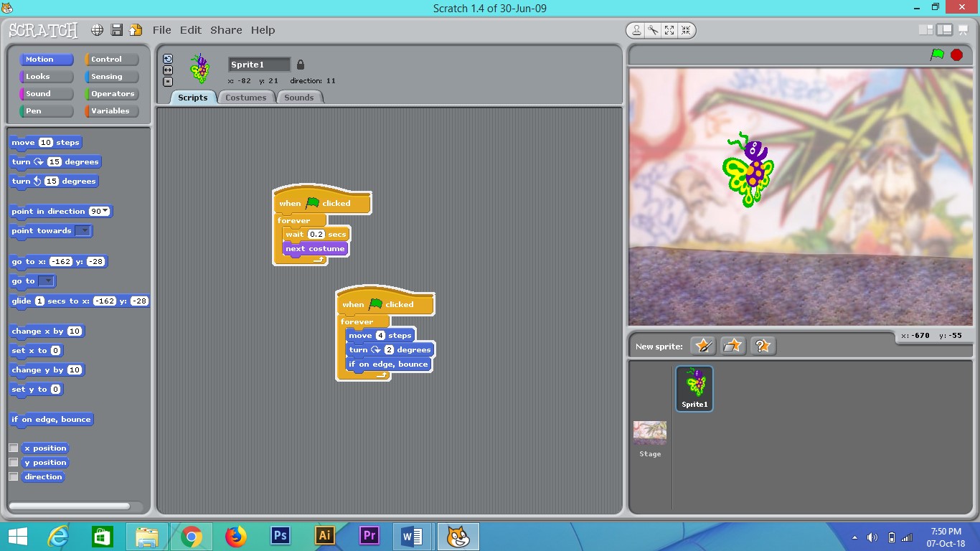
Task: Open the point towards dropdown
Action: (x=83, y=231)
